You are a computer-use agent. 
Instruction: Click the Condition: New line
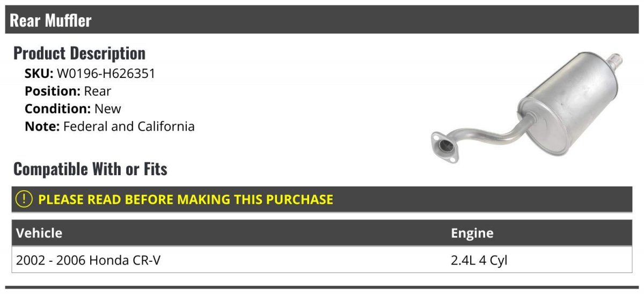(73, 109)
